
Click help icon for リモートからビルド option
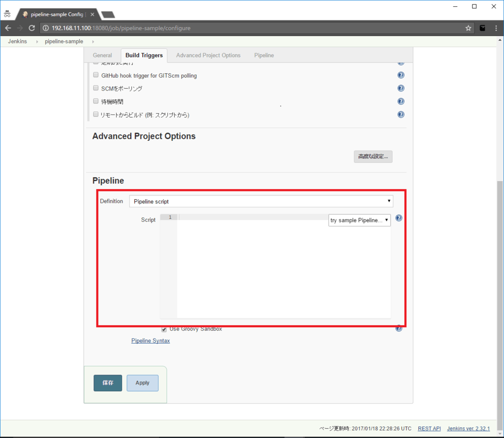[x=401, y=115]
